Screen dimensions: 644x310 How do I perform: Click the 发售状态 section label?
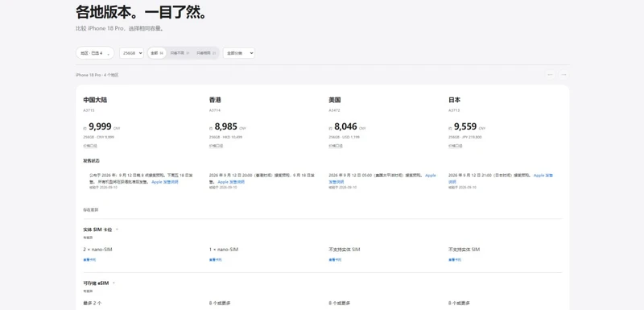pyautogui.click(x=91, y=160)
